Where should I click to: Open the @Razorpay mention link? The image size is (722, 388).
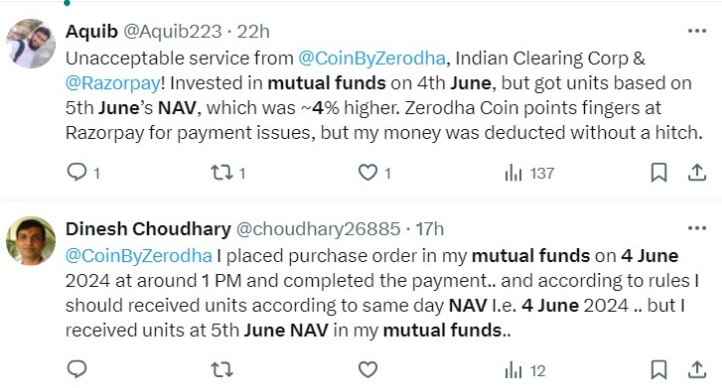[x=113, y=83]
